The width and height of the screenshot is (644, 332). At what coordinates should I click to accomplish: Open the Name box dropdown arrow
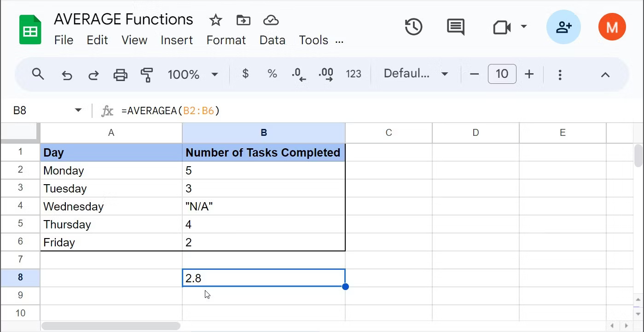pyautogui.click(x=78, y=111)
